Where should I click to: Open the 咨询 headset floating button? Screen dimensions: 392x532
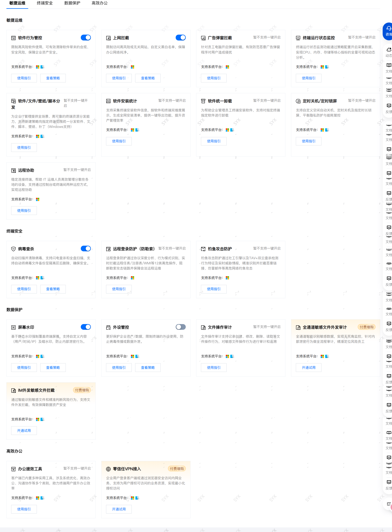point(389,31)
